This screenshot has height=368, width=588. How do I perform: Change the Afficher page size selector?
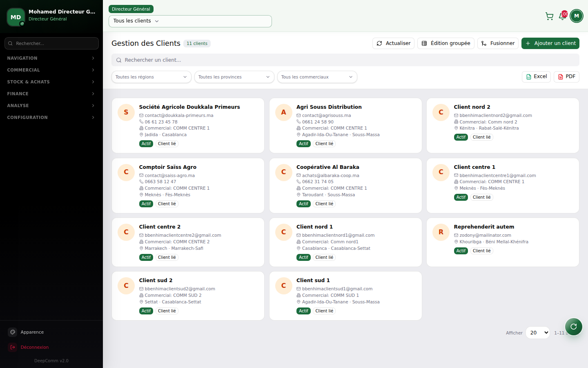pyautogui.click(x=538, y=332)
